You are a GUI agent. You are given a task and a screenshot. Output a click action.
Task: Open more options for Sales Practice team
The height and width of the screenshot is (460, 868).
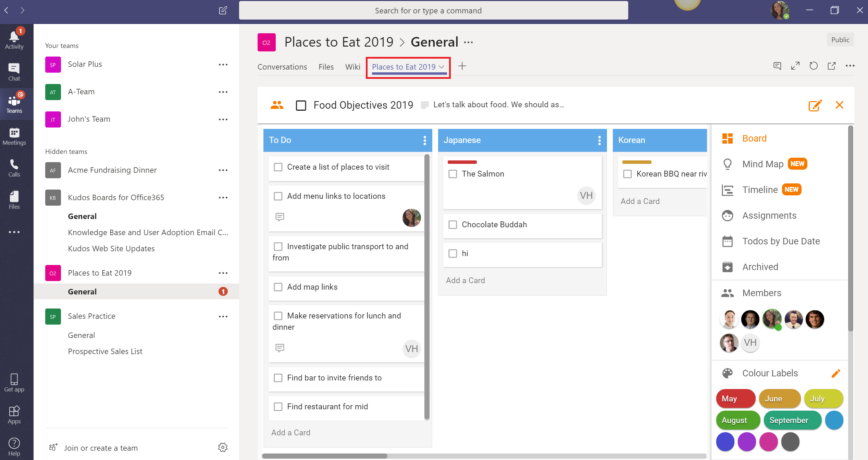(223, 316)
